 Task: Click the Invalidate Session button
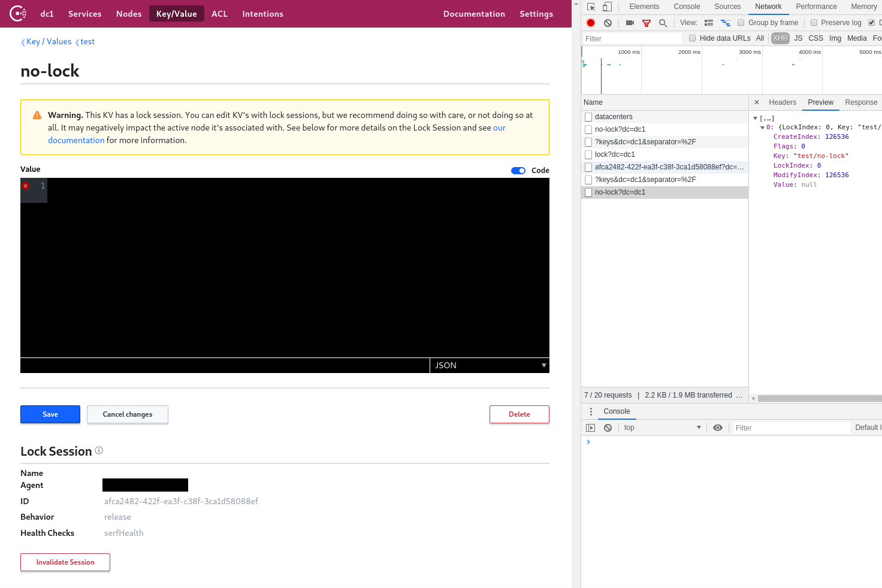65,562
